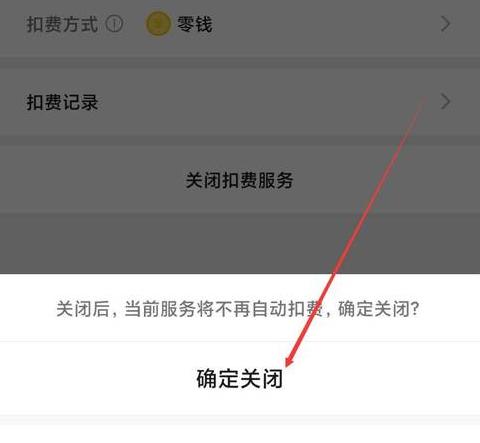Select the 零钱 payment method text
The image size is (480, 443).
pos(194,24)
